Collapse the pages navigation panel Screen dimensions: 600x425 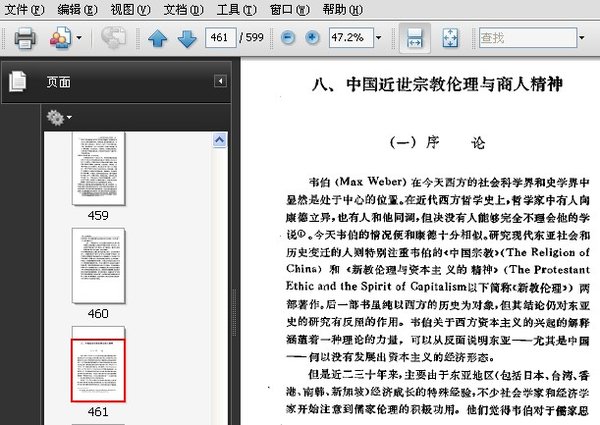click(220, 81)
